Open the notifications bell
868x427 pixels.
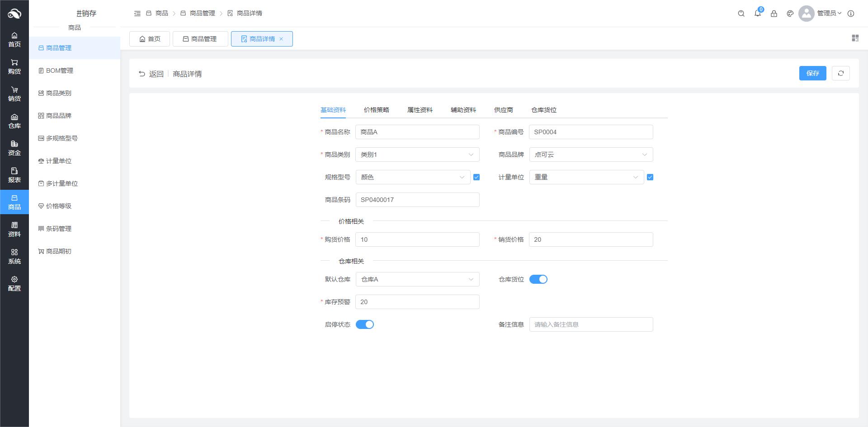coord(758,14)
